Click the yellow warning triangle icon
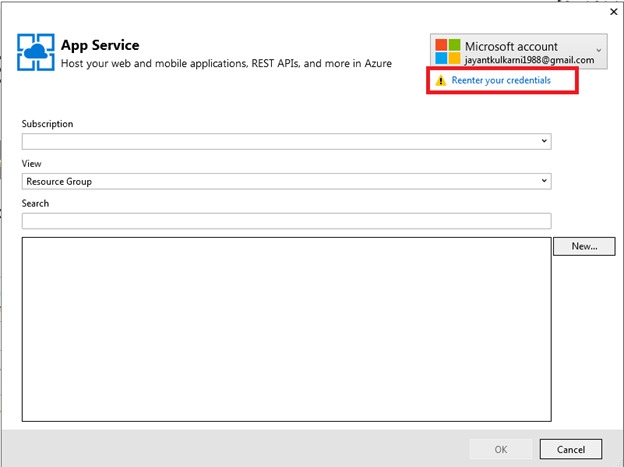The width and height of the screenshot is (624, 467). tap(441, 80)
